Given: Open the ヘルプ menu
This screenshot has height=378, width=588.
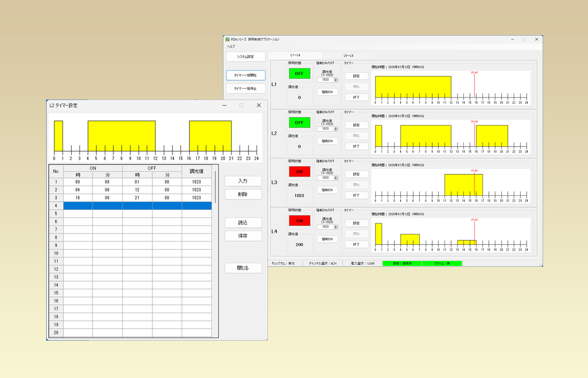Looking at the screenshot, I should (231, 47).
